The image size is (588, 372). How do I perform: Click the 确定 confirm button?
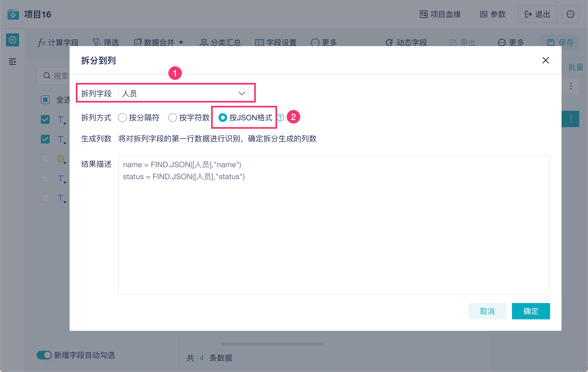(x=530, y=311)
